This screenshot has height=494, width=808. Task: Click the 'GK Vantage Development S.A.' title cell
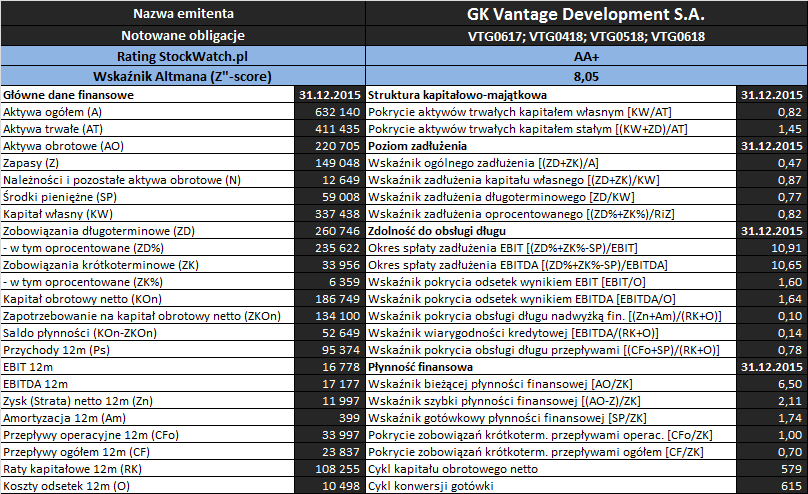click(586, 13)
